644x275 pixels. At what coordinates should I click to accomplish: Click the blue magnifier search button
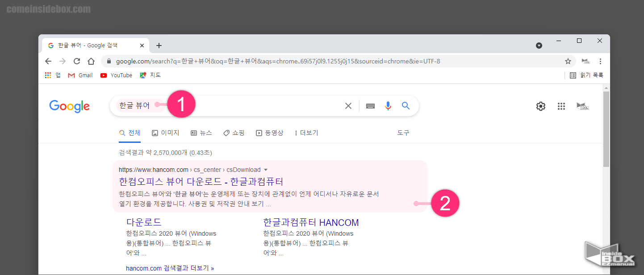point(406,106)
